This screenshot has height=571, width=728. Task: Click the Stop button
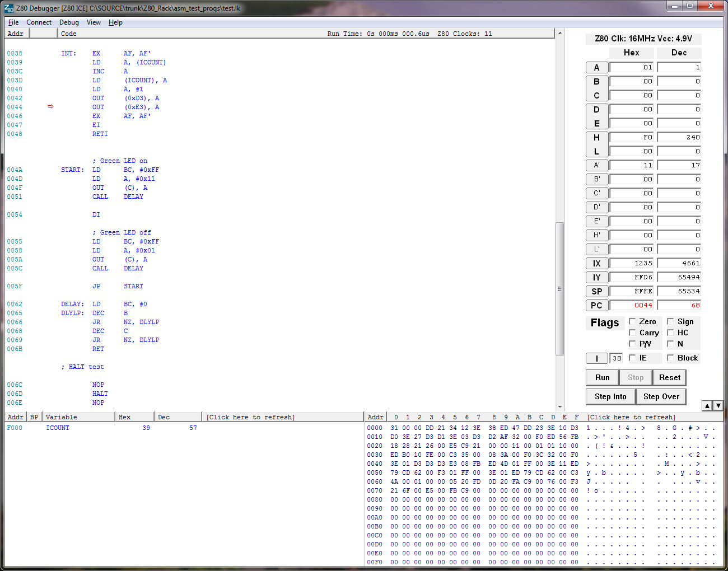click(636, 377)
